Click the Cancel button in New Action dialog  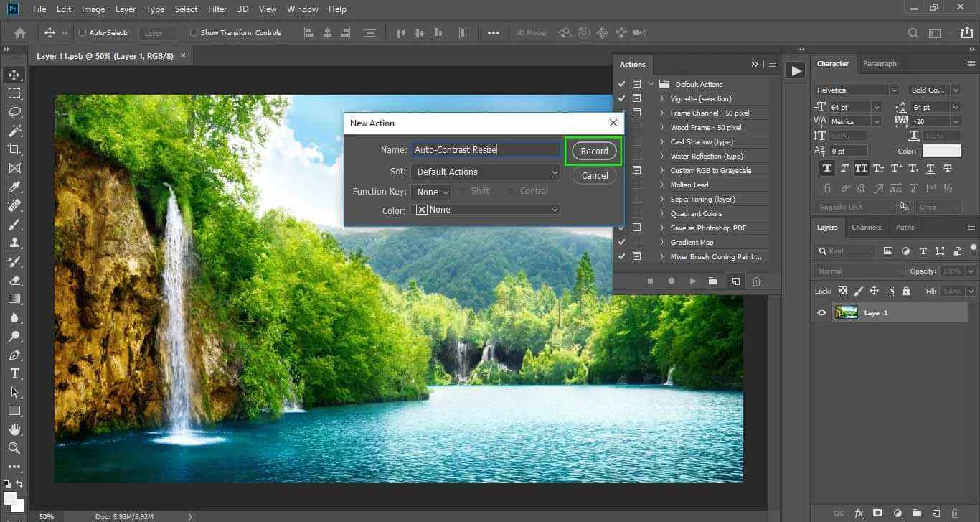tap(594, 176)
